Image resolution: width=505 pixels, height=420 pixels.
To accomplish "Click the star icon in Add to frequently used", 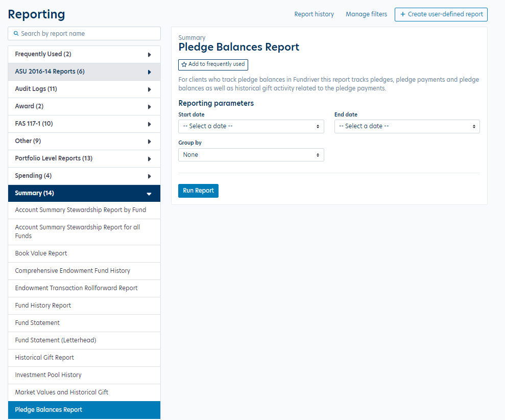I will pyautogui.click(x=184, y=64).
